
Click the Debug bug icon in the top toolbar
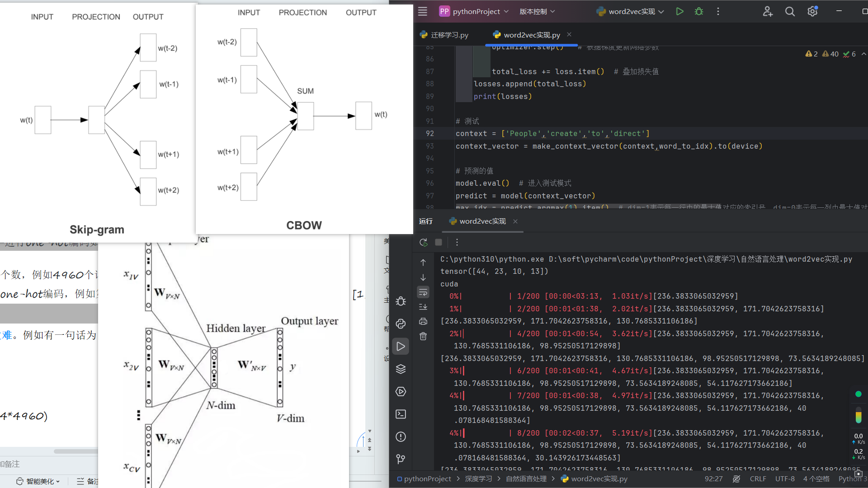point(699,12)
